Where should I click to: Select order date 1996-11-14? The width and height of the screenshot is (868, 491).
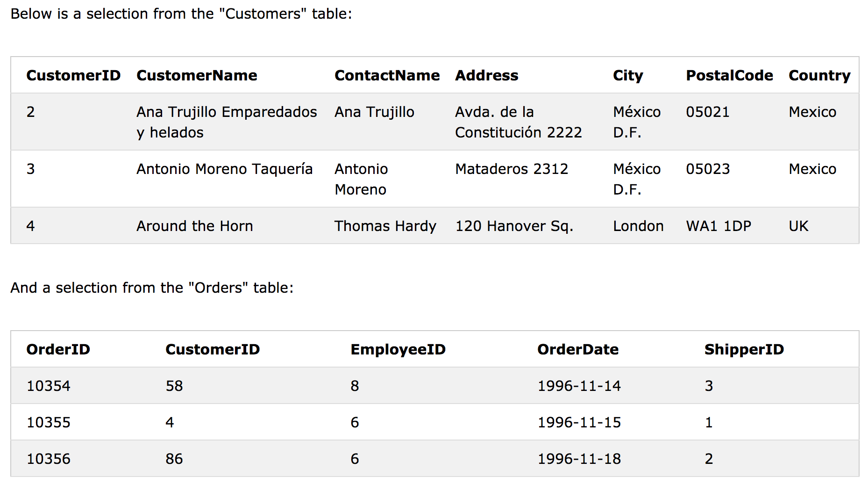(579, 386)
